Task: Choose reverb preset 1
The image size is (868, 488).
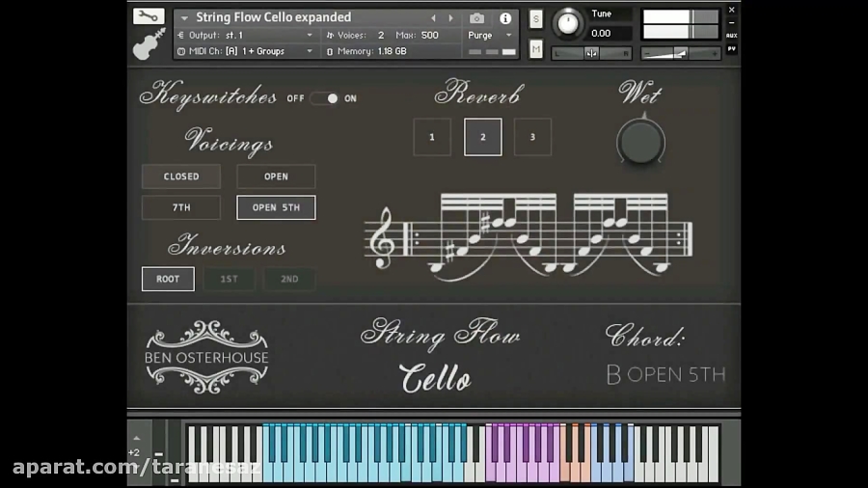Action: coord(432,137)
